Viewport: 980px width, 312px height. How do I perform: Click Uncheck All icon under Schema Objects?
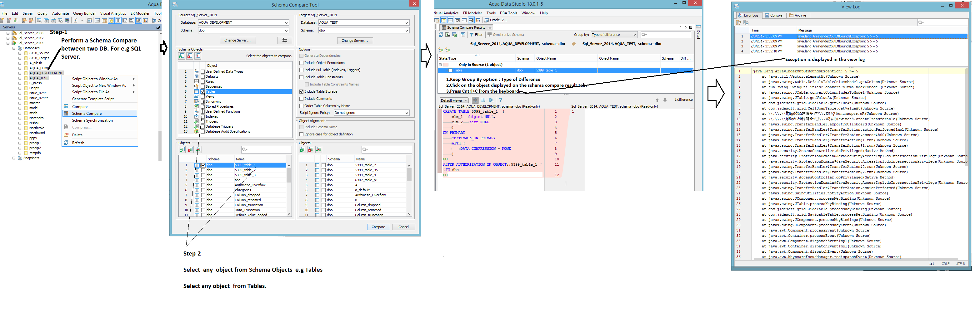tap(190, 56)
